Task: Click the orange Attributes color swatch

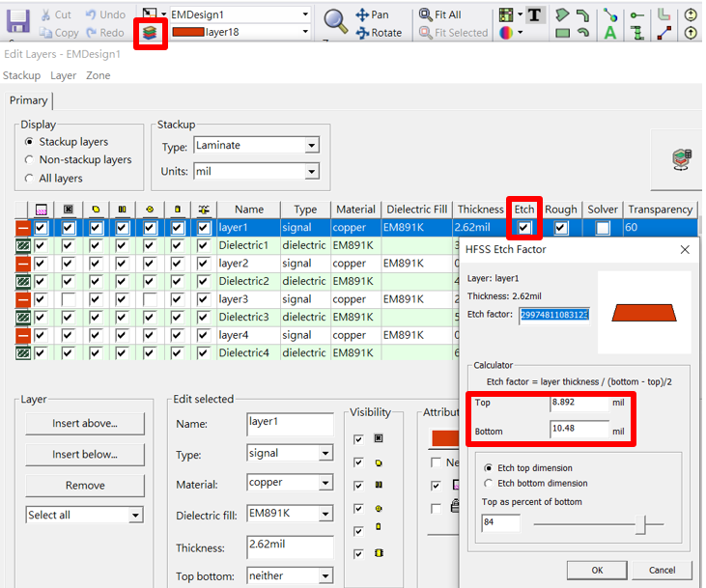Action: [x=445, y=438]
